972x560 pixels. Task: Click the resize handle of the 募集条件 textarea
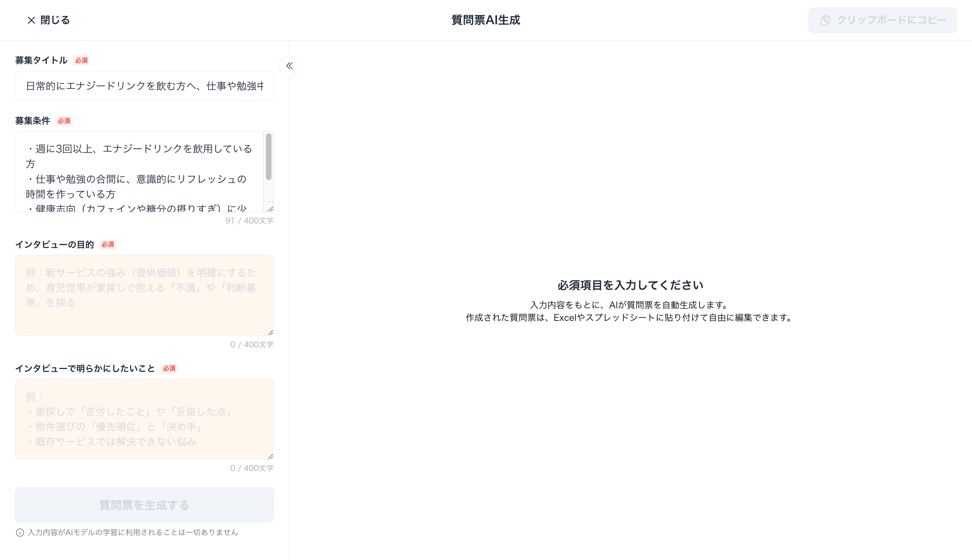(270, 209)
